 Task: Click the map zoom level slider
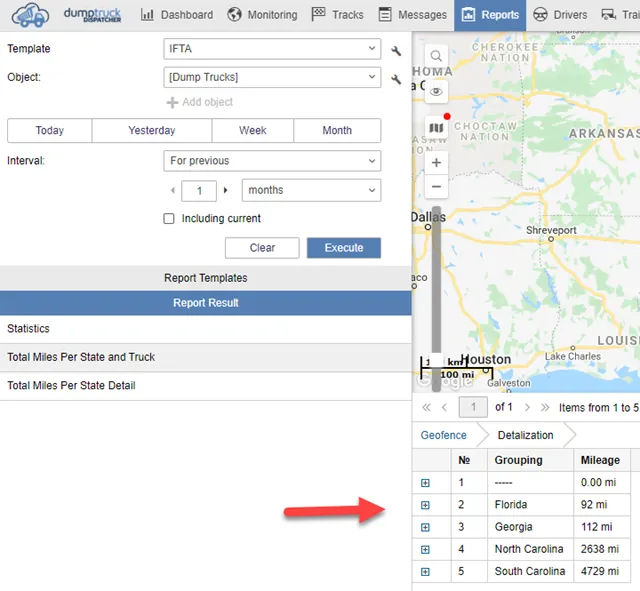[436, 298]
